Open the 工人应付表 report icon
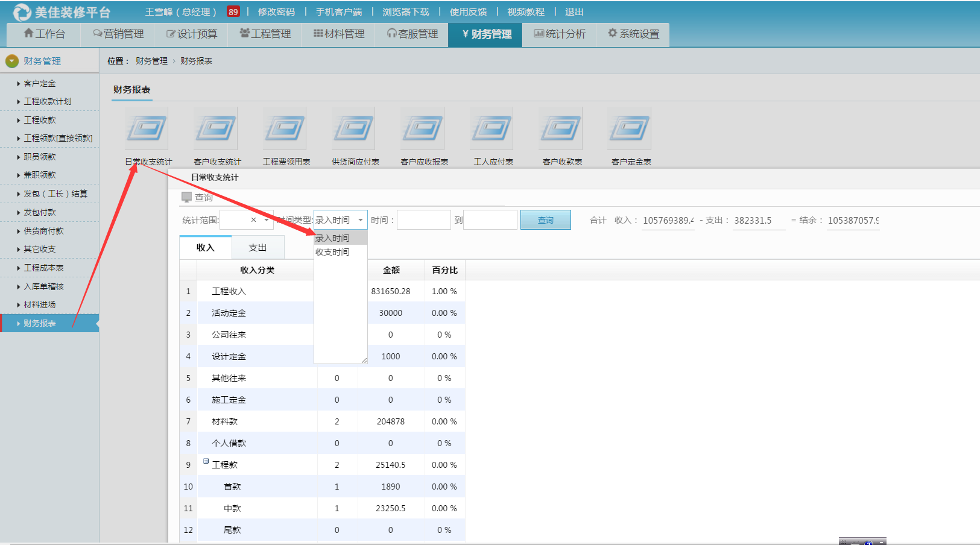This screenshot has height=545, width=980. pos(491,128)
